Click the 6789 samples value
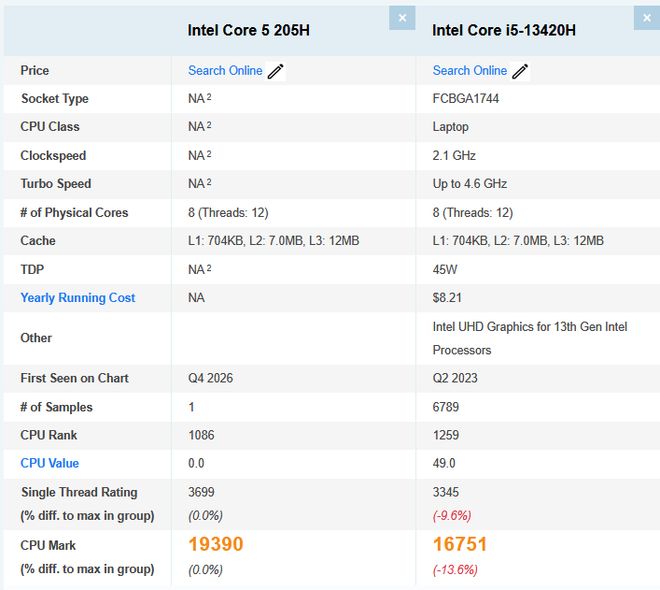 pyautogui.click(x=446, y=407)
